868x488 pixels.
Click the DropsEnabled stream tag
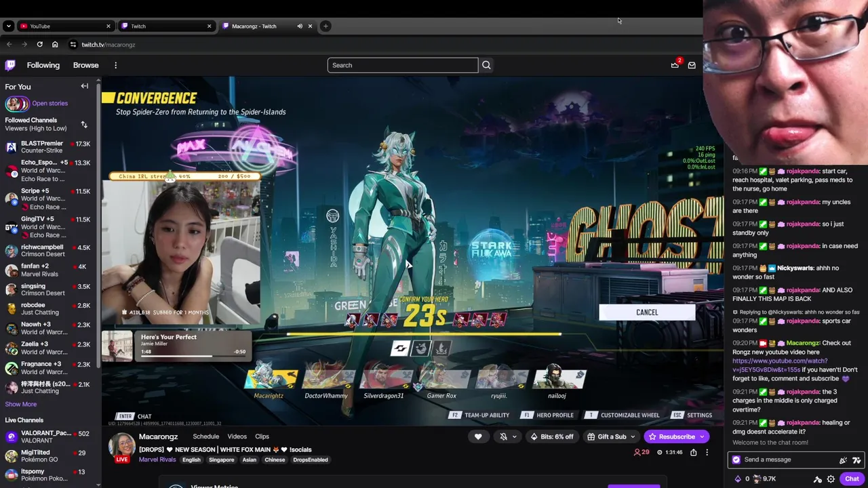coord(311,460)
